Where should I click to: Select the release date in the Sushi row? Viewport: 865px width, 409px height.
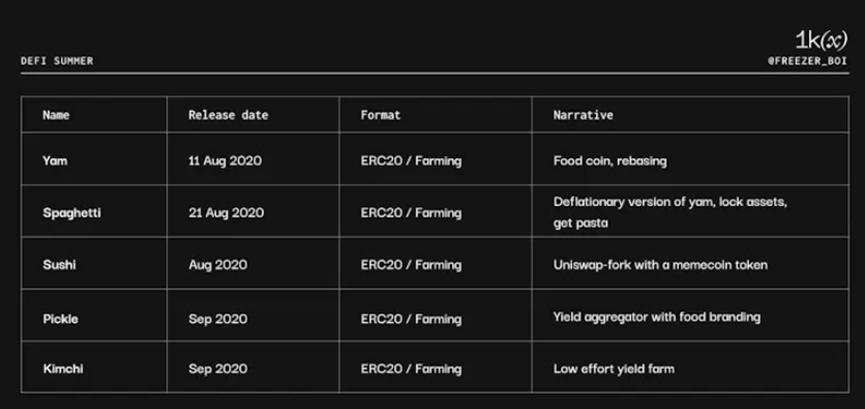[217, 265]
